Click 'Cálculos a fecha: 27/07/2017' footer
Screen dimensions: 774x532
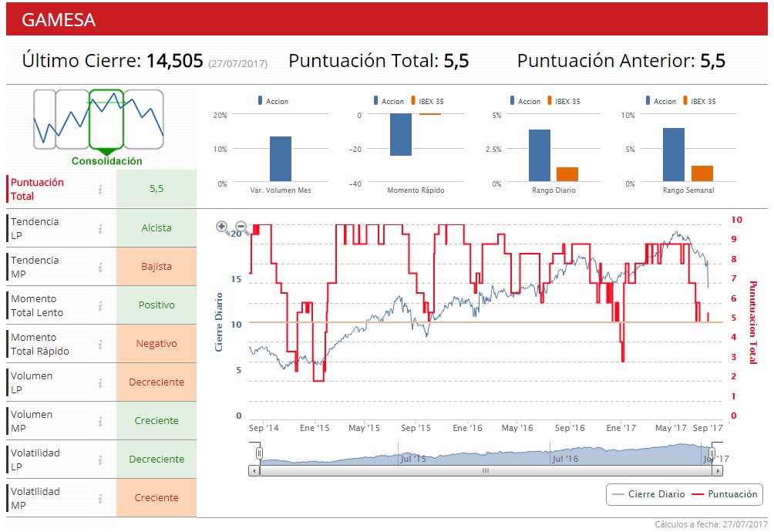[x=712, y=524]
